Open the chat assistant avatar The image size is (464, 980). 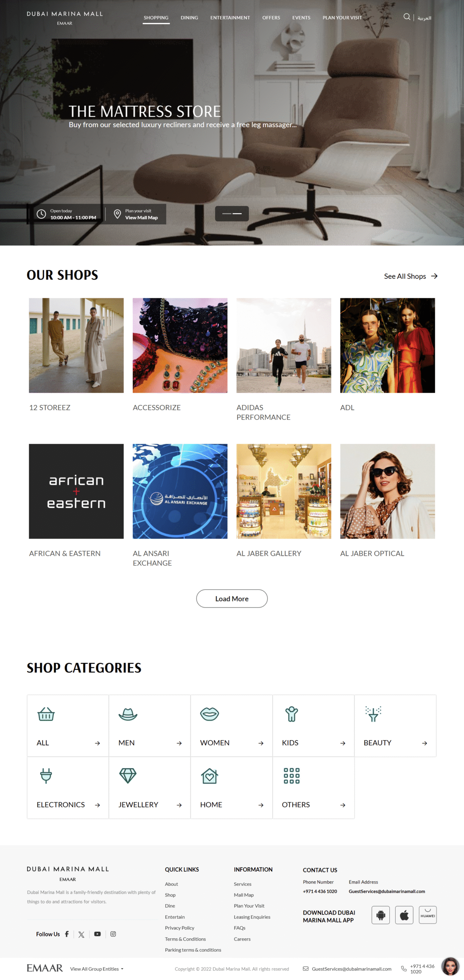point(450,966)
